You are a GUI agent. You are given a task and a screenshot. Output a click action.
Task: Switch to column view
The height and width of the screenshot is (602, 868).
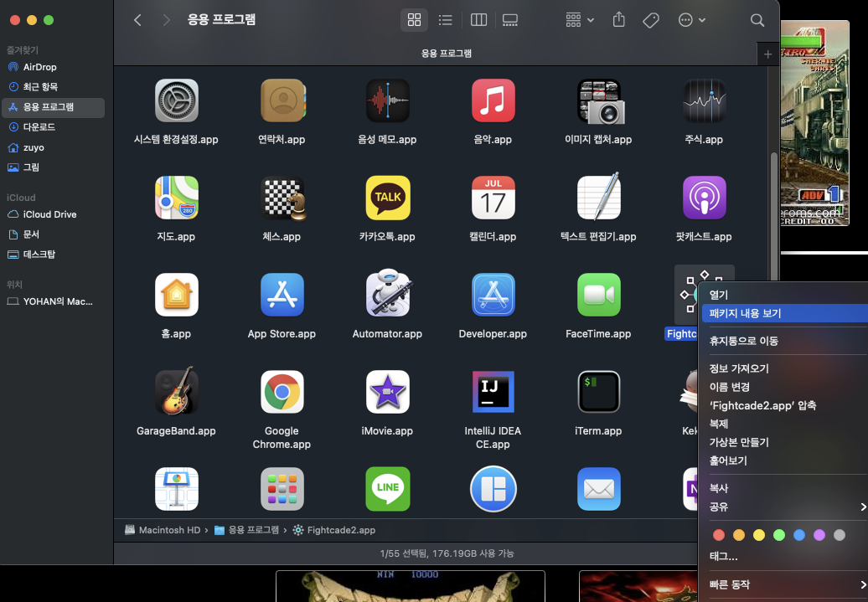[x=478, y=20]
